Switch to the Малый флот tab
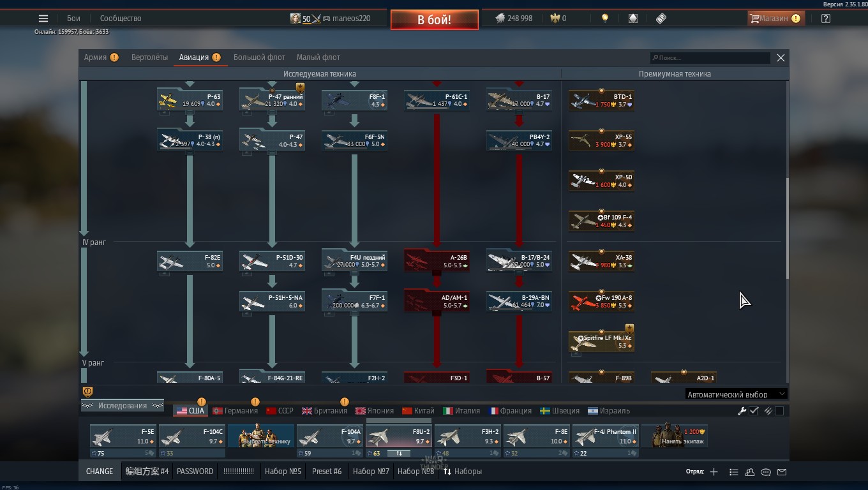The width and height of the screenshot is (868, 490). pyautogui.click(x=318, y=57)
